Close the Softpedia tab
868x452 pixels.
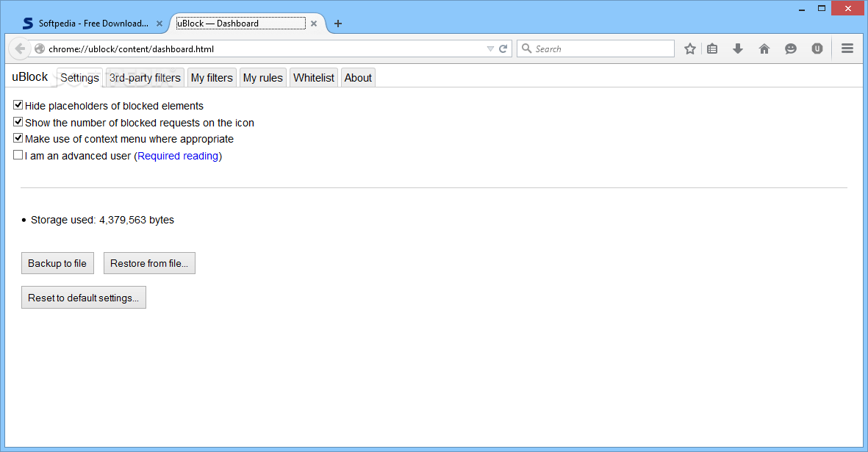159,24
